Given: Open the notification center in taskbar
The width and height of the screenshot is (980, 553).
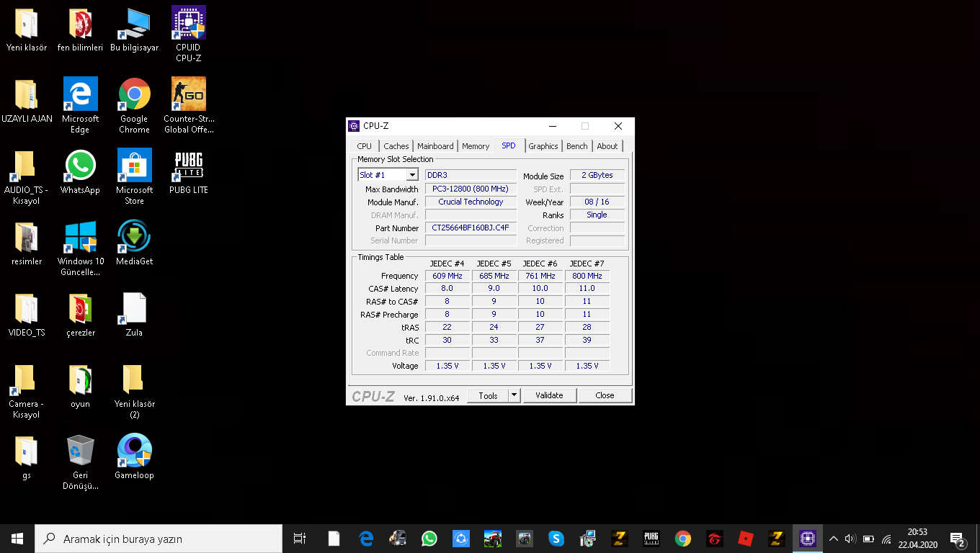Looking at the screenshot, I should [x=958, y=539].
